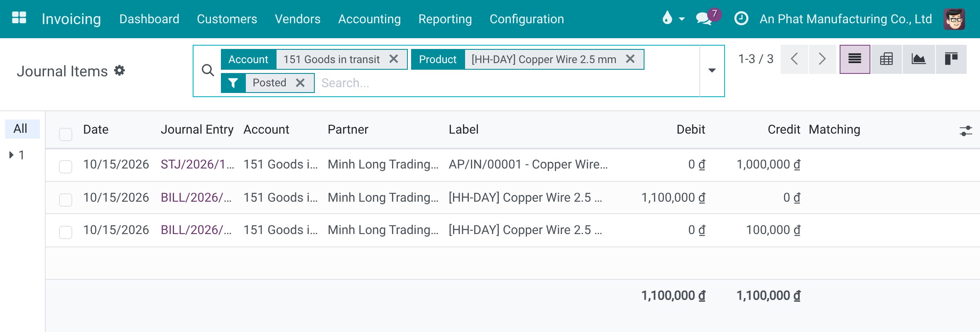Click the 1,000,000 ₫ credit cell
Screen dimensions: 980x332
point(768,164)
